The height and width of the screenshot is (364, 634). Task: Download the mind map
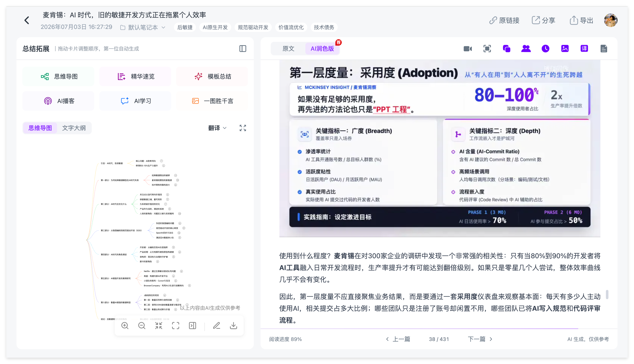pos(234,326)
